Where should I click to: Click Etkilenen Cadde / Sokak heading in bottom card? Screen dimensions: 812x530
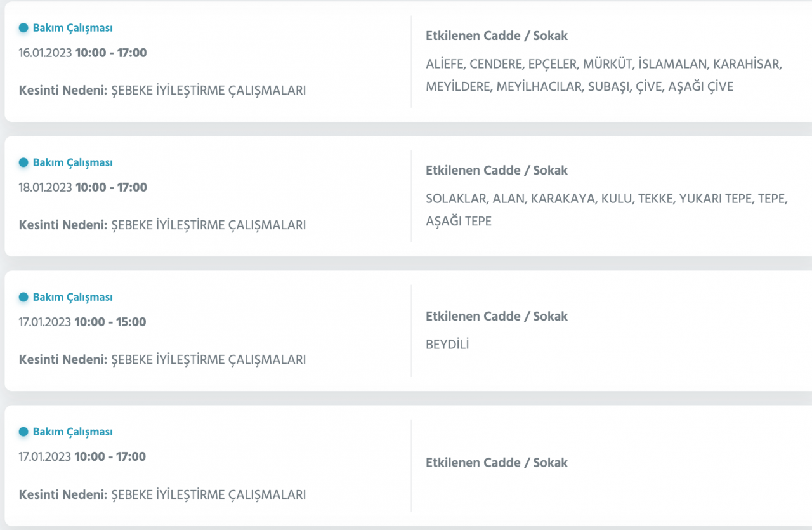(x=496, y=463)
